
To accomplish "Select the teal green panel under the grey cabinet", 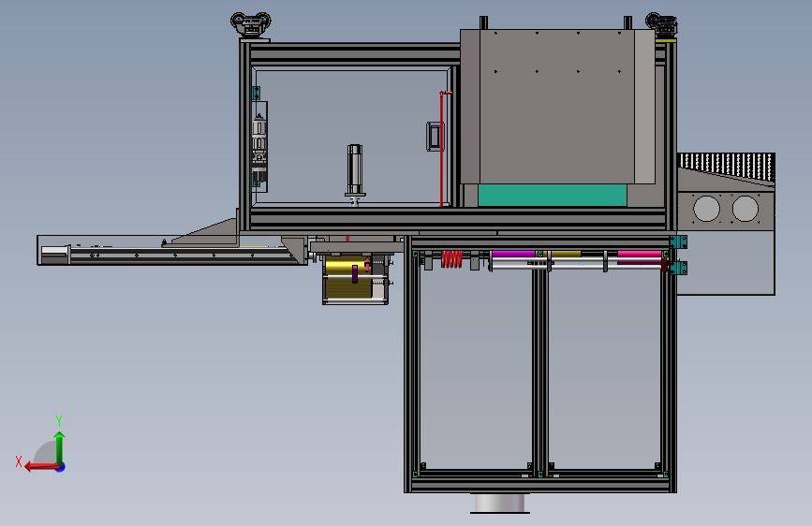I will (x=552, y=196).
